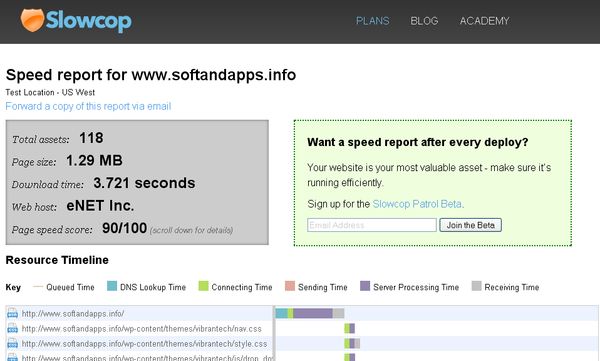The height and width of the screenshot is (361, 600).
Task: Forward a copy of this report via email
Action: tap(88, 106)
